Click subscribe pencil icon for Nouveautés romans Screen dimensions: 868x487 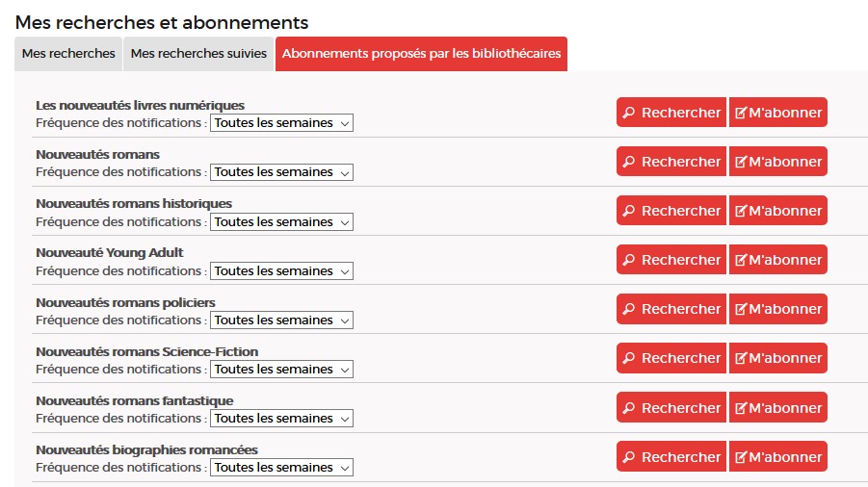(x=741, y=162)
